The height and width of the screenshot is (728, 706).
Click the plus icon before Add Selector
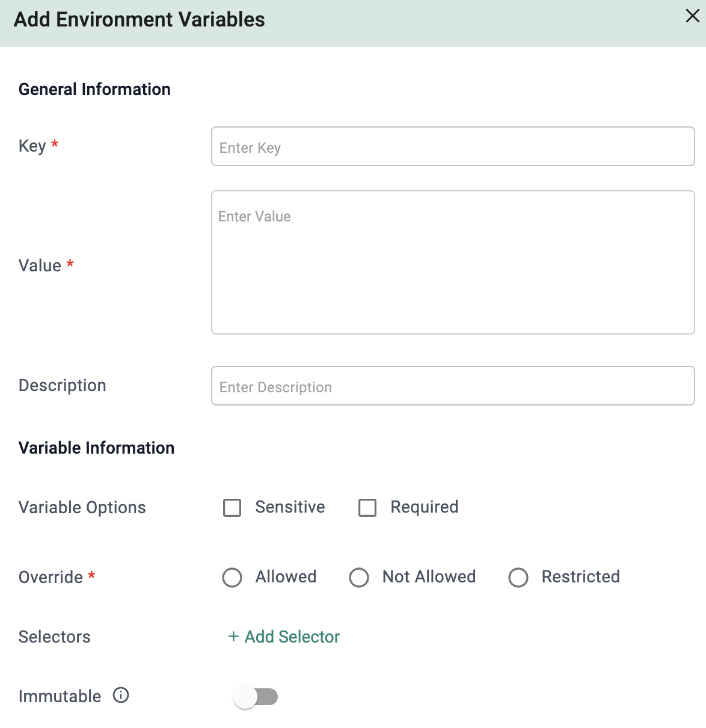click(233, 637)
